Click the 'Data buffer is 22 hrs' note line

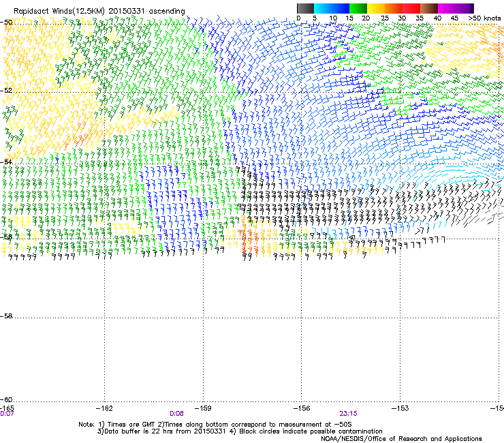pyautogui.click(x=240, y=431)
